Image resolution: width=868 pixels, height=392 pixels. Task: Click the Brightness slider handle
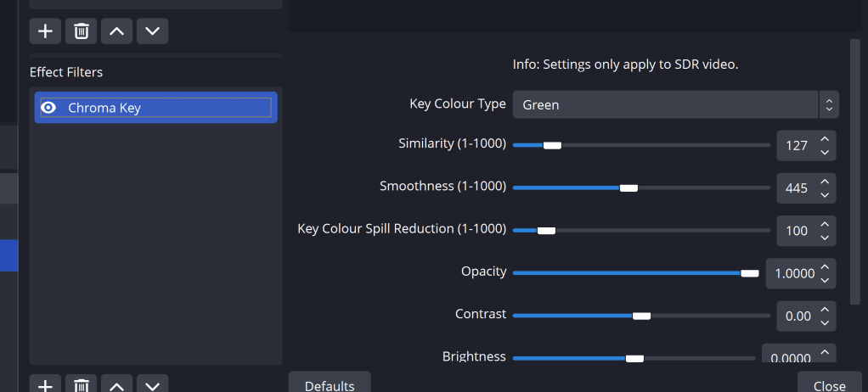click(634, 358)
